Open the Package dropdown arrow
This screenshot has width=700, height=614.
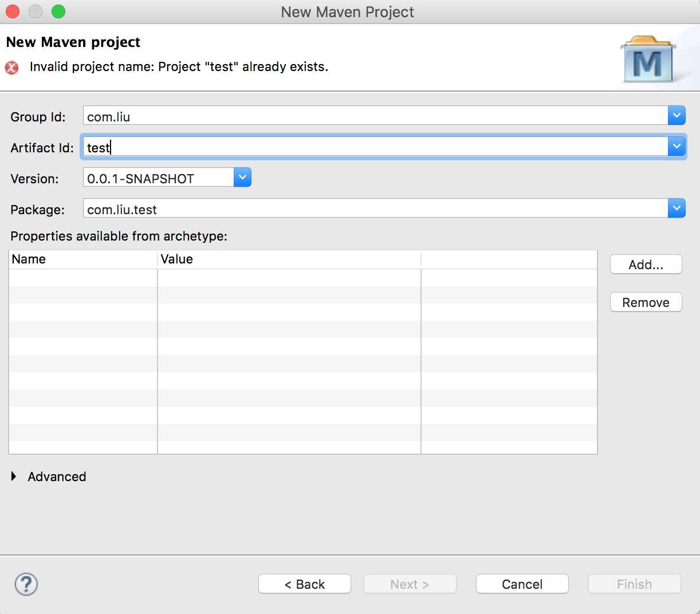pos(677,208)
